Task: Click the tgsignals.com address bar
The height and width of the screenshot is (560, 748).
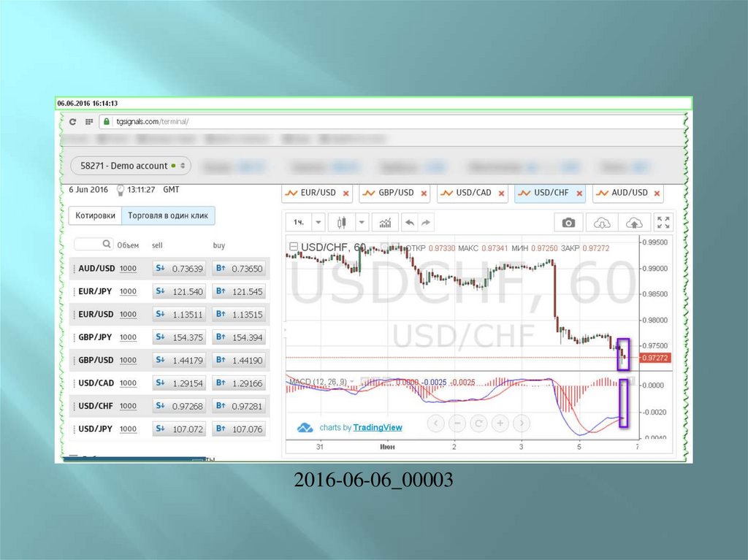Action: pos(392,122)
